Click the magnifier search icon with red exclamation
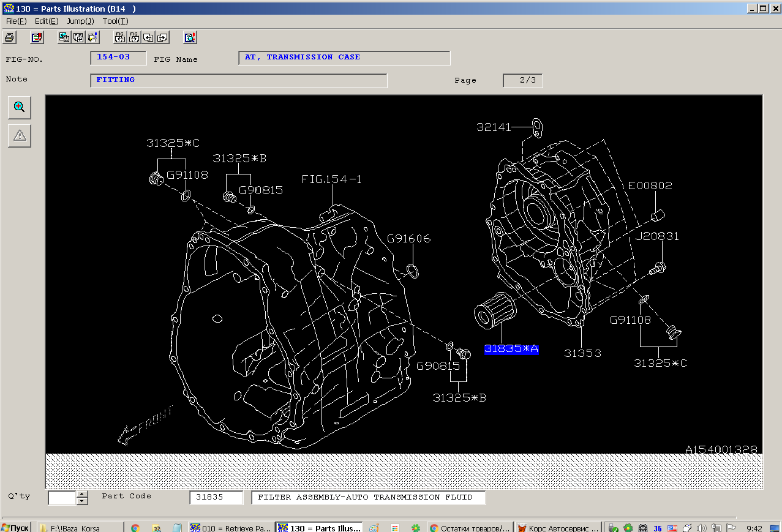 190,37
